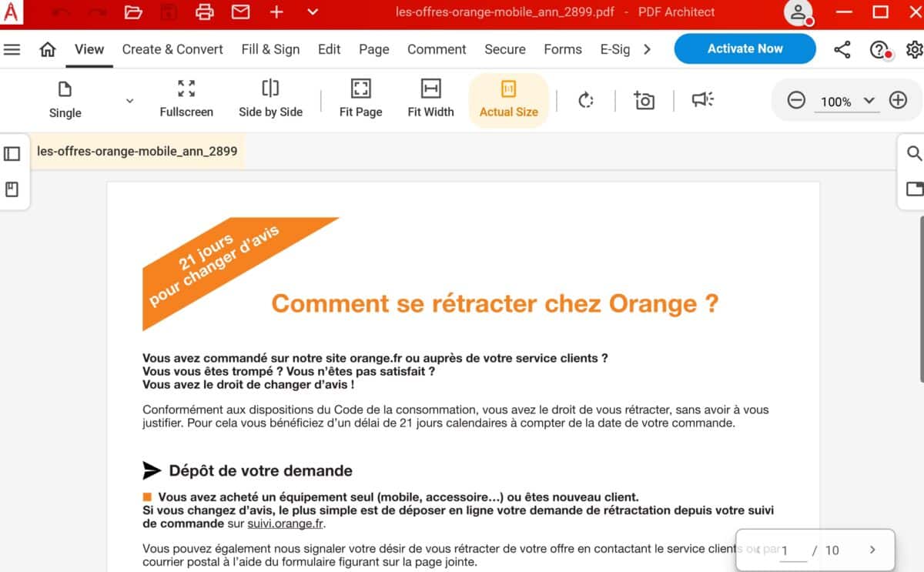Send PDF by email with envelope icon
Image resolution: width=924 pixels, height=572 pixels.
click(x=240, y=12)
